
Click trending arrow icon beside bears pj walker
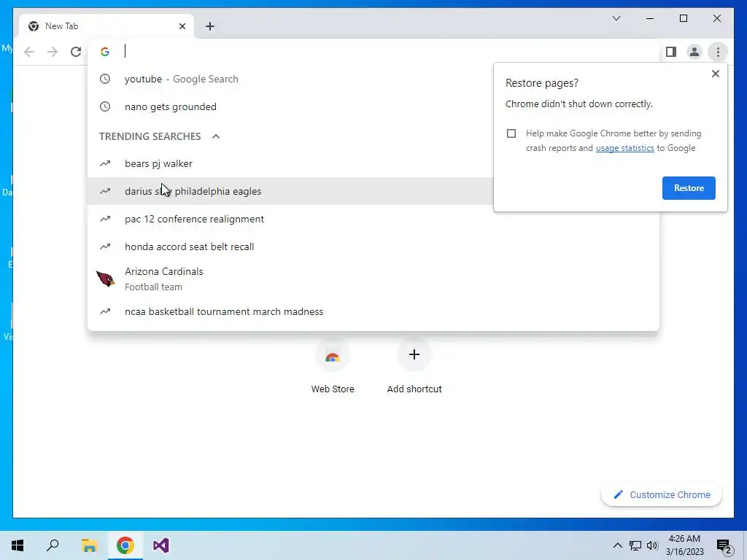tap(105, 164)
